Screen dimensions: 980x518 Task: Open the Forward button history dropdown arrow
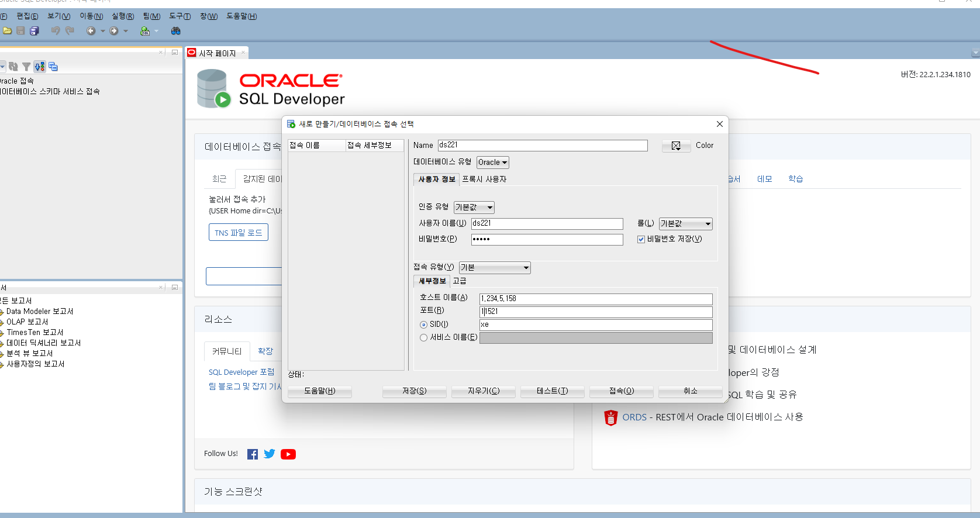point(126,32)
